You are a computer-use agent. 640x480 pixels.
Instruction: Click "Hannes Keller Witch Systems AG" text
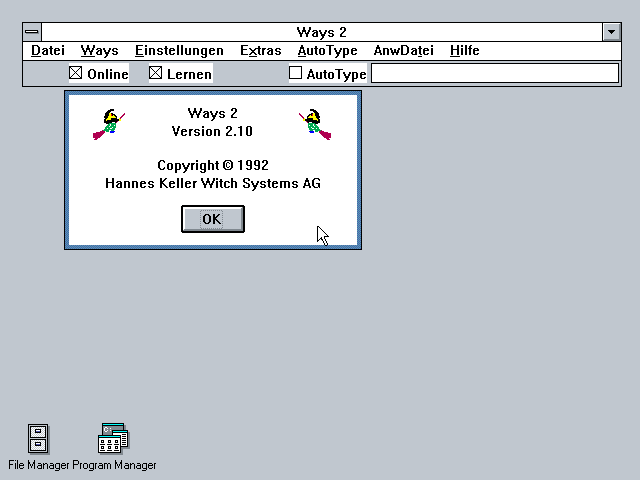pos(213,183)
